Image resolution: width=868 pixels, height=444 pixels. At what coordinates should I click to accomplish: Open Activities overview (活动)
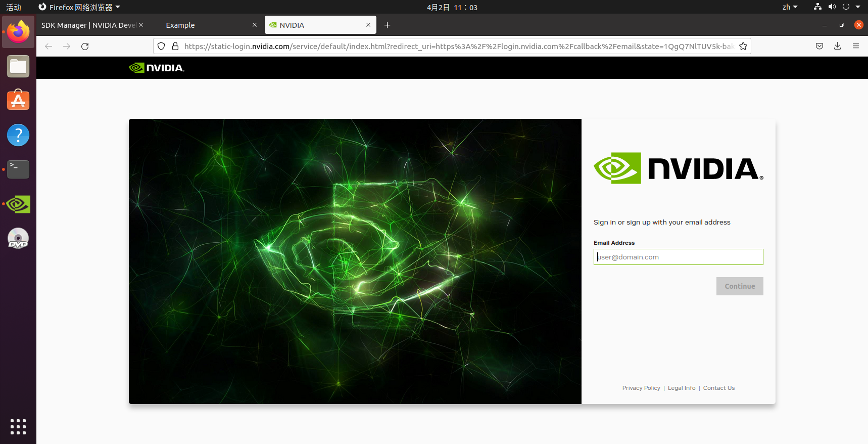point(14,7)
